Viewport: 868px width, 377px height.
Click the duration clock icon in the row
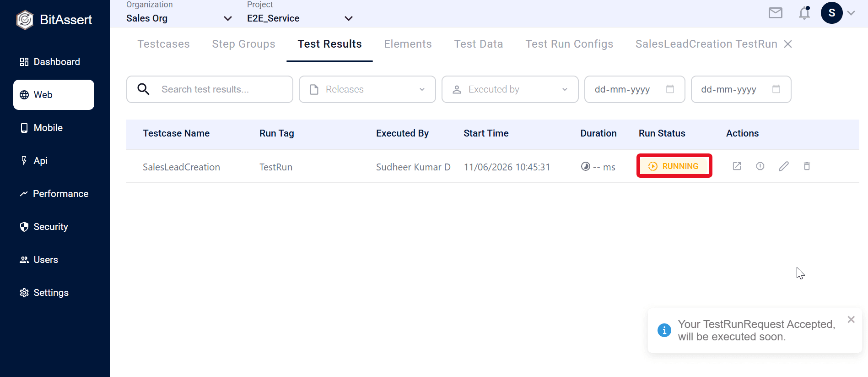(585, 166)
